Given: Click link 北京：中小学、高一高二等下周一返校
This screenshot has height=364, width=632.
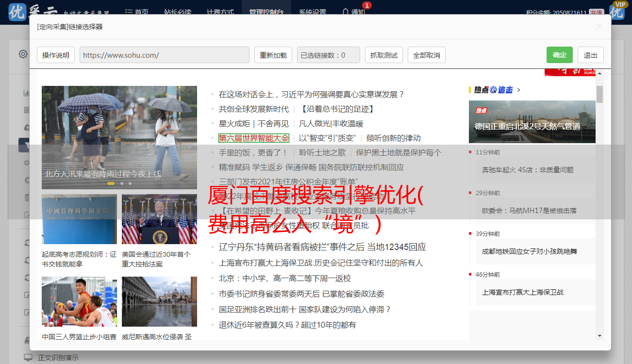Looking at the screenshot, I should [285, 278].
